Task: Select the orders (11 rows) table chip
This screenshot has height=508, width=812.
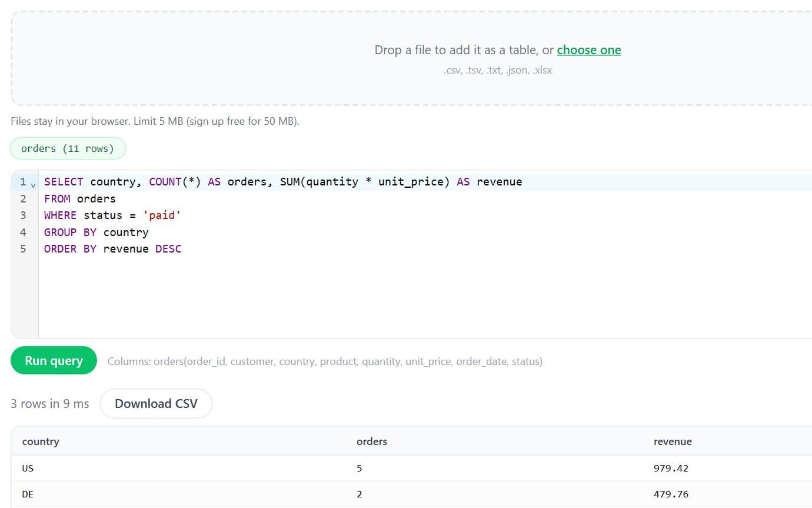Action: point(68,148)
